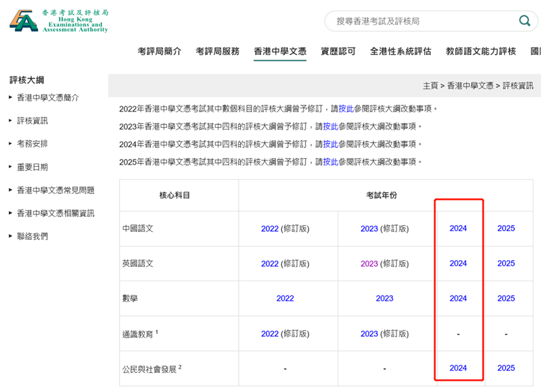Open 數學 2022 syllabus
This screenshot has height=392, width=541.
pyautogui.click(x=285, y=299)
